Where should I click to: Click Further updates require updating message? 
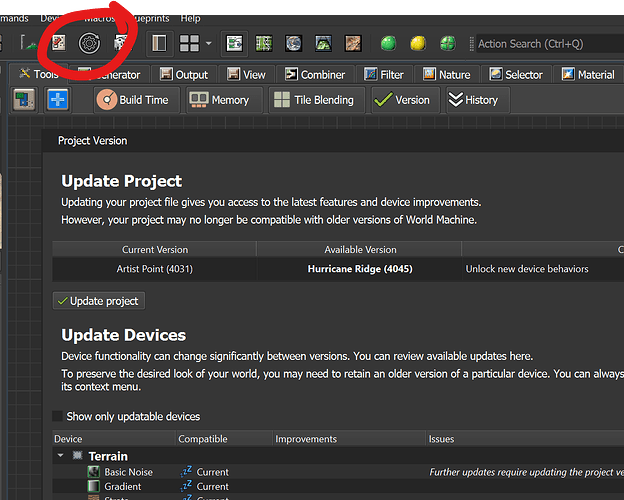[x=526, y=472]
